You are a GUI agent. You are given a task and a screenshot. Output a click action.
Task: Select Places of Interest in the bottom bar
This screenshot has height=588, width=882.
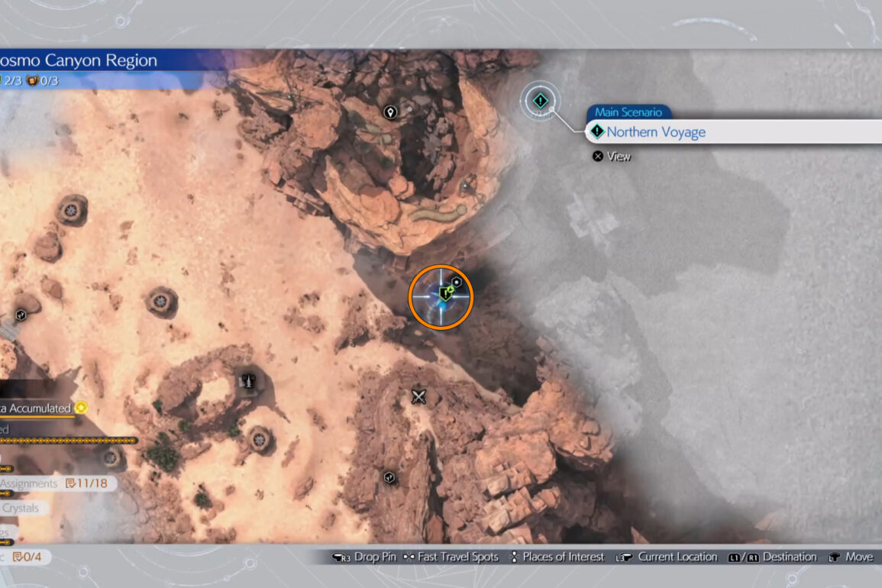[x=556, y=557]
